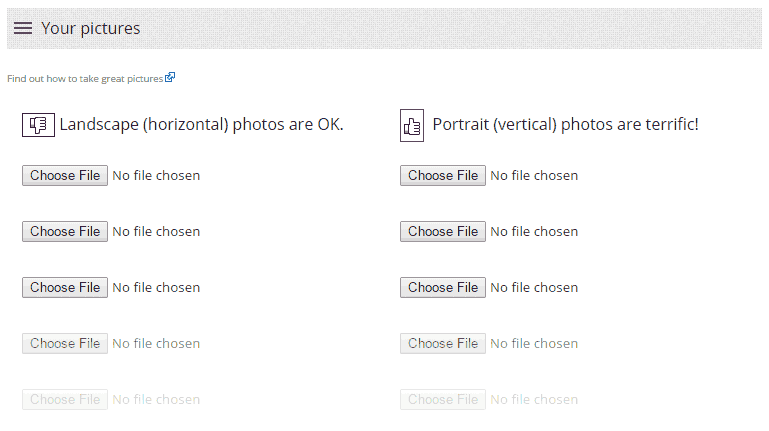The image size is (769, 431).
Task: Click the Landscape photos are OK heading
Action: [x=202, y=125]
